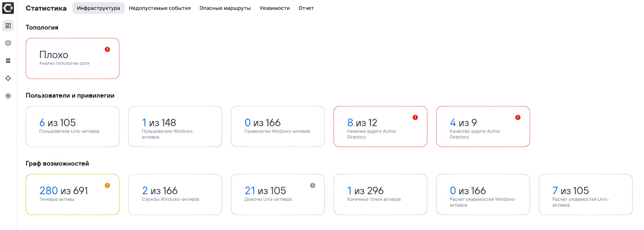This screenshot has width=644, height=230.
Task: Open the Уязвимости tab
Action: [274, 8]
